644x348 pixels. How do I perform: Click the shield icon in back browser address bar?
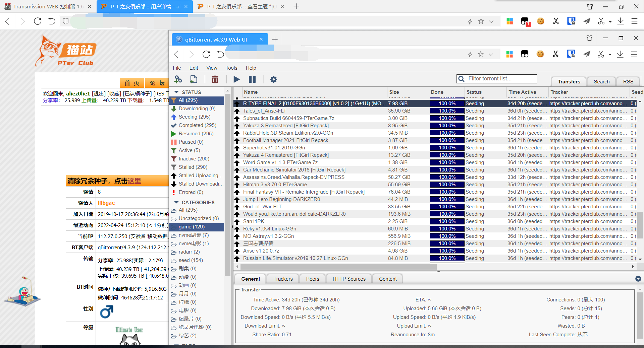click(66, 21)
